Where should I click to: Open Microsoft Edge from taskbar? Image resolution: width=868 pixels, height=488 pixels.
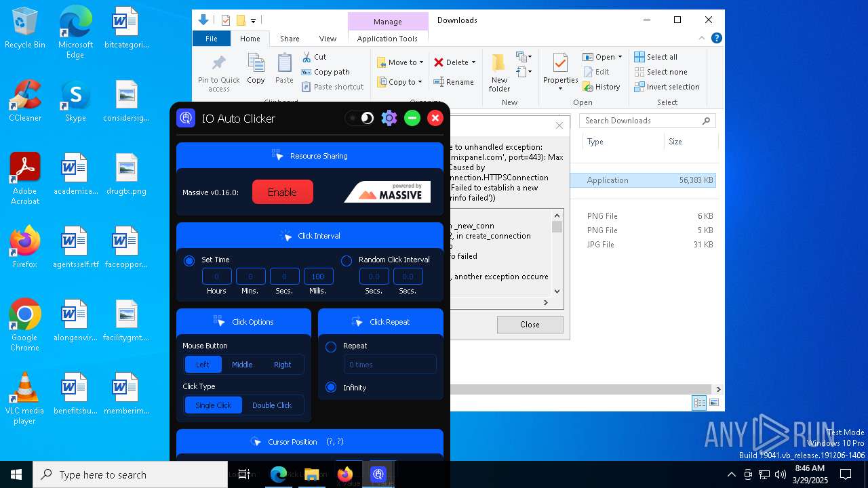tap(279, 474)
